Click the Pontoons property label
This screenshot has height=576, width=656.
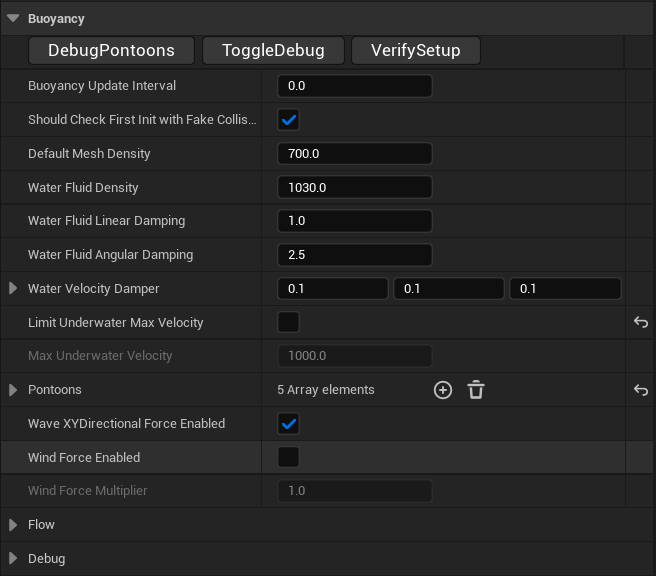pyautogui.click(x=54, y=390)
